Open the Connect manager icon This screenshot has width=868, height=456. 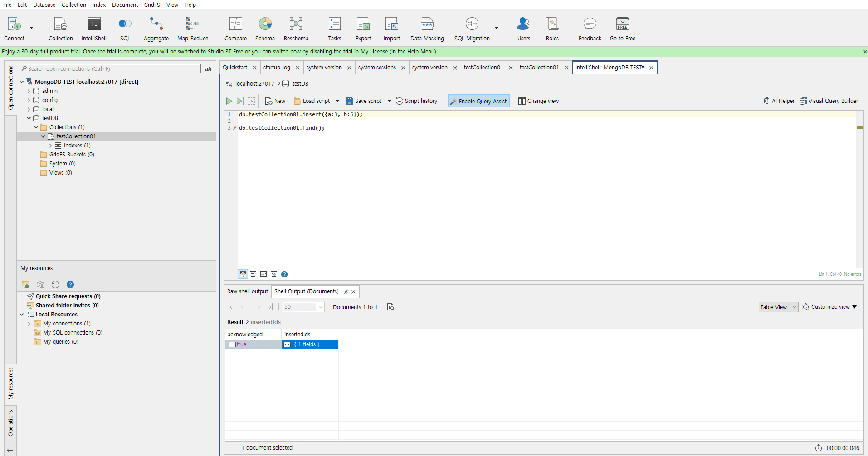15,29
